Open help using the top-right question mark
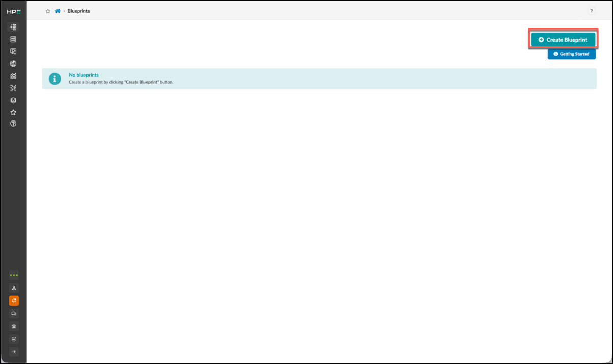This screenshot has height=364, width=613. pos(592,11)
